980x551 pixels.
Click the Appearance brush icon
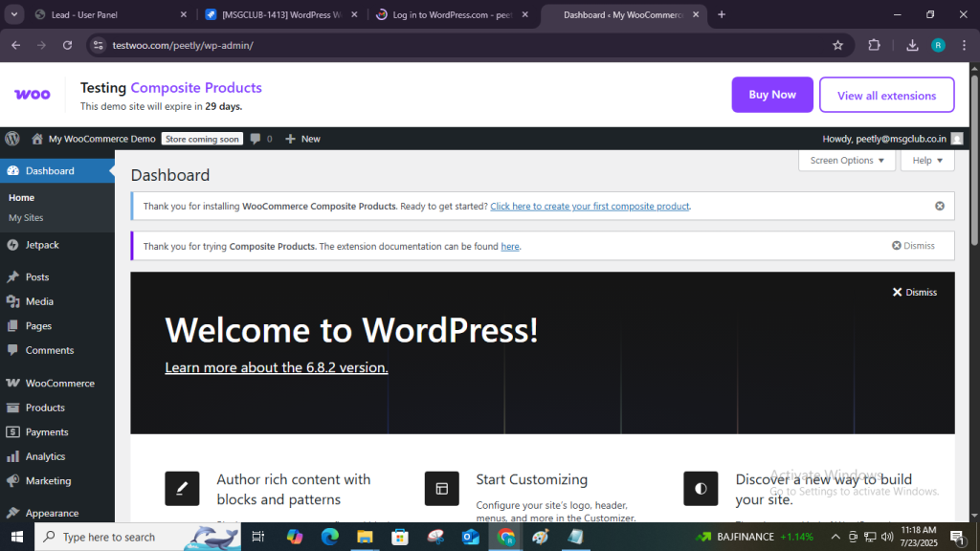pyautogui.click(x=12, y=513)
